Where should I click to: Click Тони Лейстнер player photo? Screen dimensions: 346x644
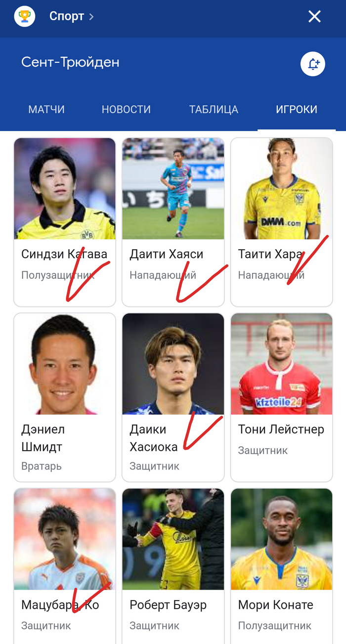282,364
